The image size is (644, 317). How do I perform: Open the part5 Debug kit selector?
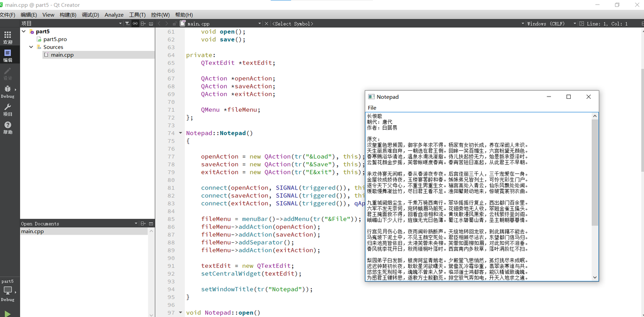[8, 290]
